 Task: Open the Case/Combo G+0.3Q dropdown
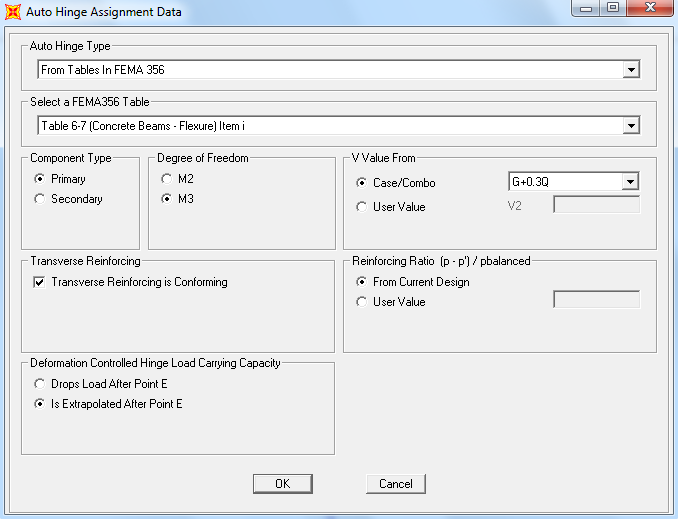pyautogui.click(x=630, y=182)
